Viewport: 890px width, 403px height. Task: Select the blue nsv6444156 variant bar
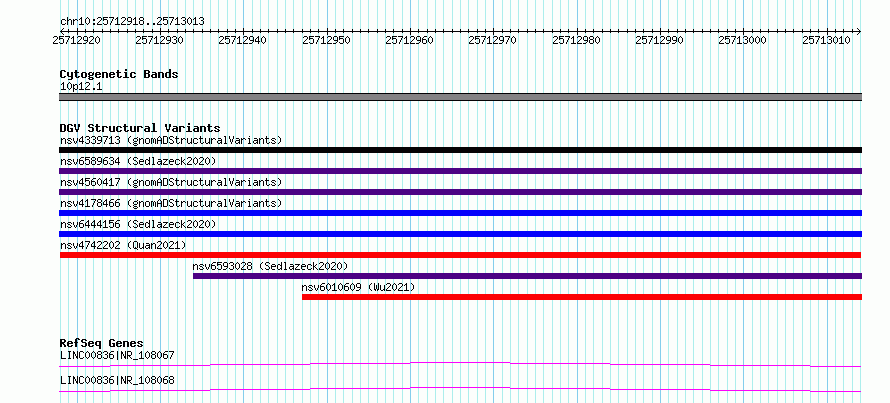(x=460, y=234)
